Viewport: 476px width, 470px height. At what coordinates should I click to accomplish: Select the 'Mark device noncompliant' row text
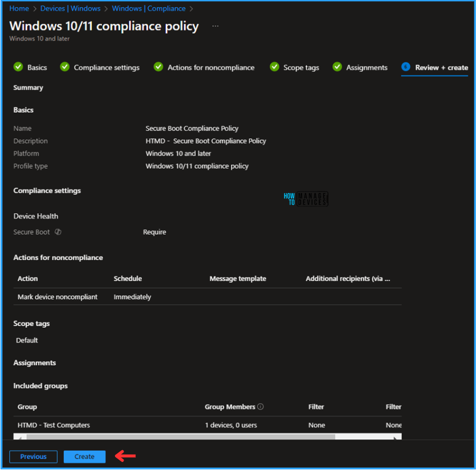point(57,297)
